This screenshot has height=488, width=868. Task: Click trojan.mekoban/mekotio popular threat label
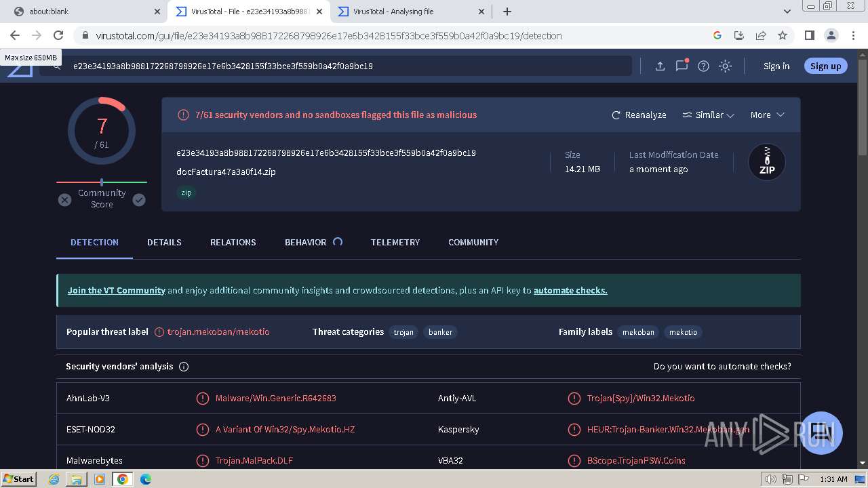click(218, 332)
